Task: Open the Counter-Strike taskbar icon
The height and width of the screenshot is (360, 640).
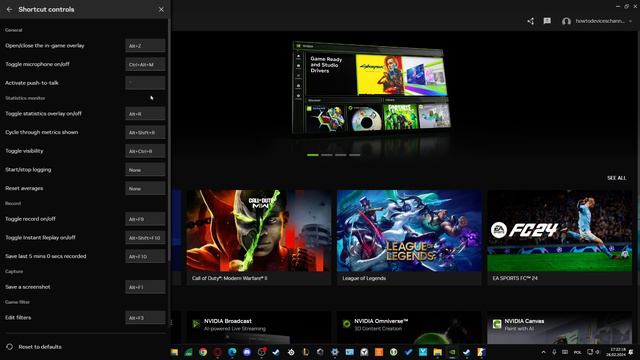Action: (x=481, y=352)
